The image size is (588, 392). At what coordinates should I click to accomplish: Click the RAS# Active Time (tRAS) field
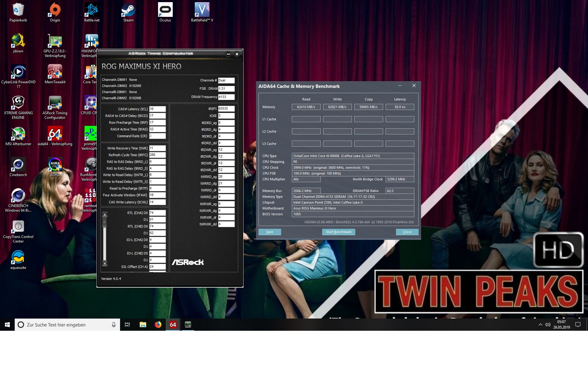coord(157,129)
